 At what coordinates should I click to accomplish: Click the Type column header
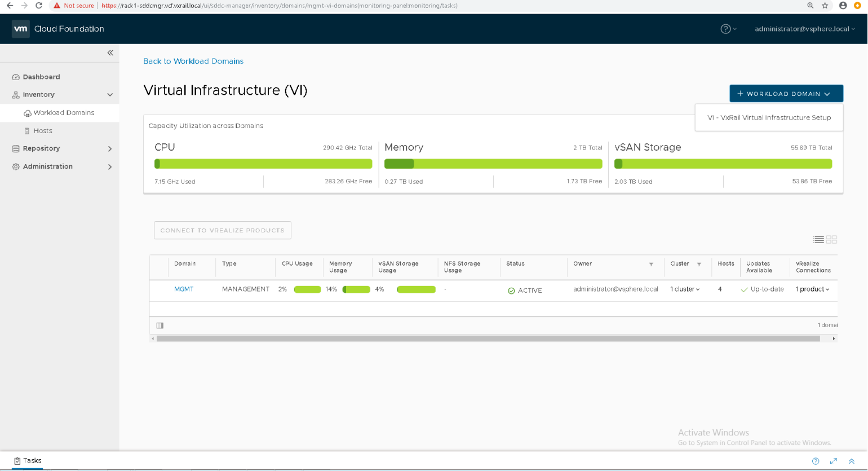pyautogui.click(x=229, y=264)
